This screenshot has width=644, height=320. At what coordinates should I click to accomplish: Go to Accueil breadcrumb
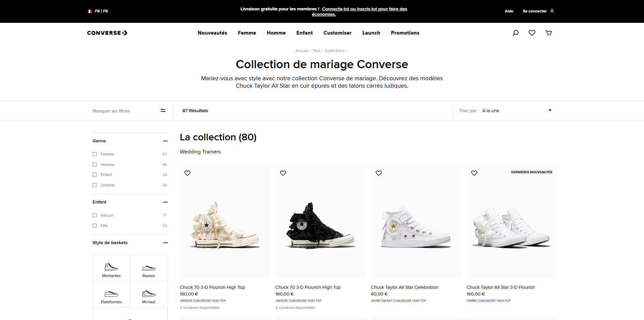pos(302,51)
